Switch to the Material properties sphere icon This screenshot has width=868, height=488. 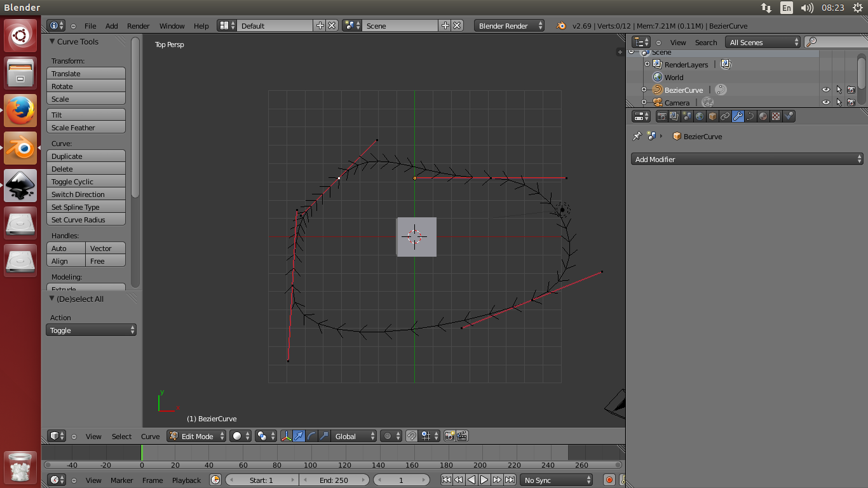[x=763, y=116]
